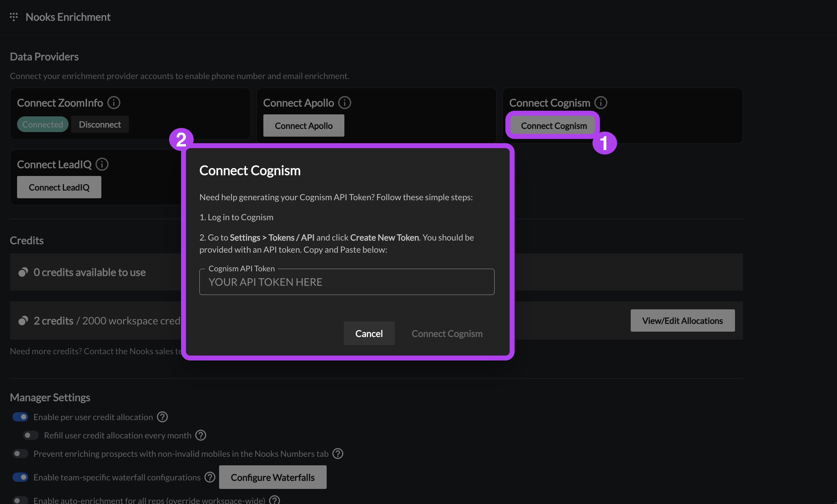Disconnect the ZoomInfo provider
Screen dimensions: 837x504
[100, 124]
